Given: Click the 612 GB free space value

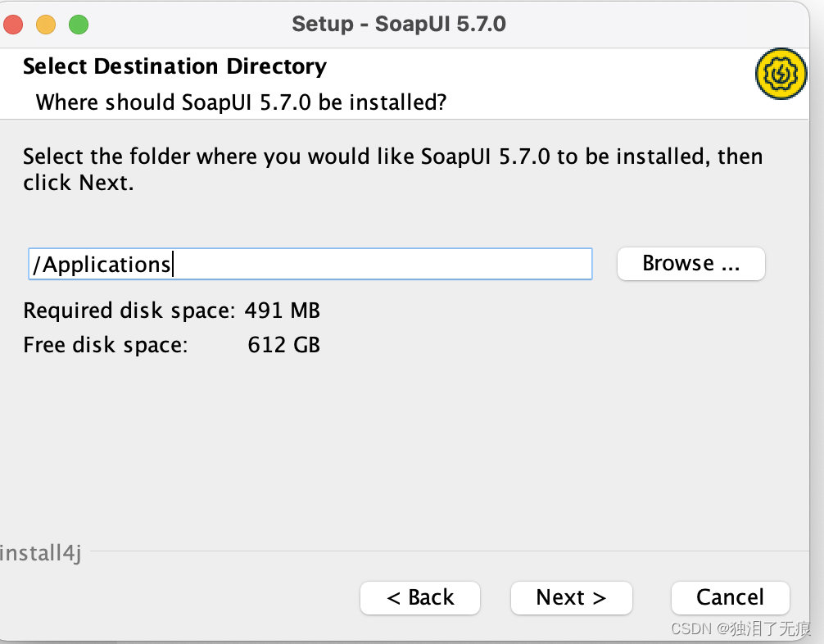Looking at the screenshot, I should click(283, 345).
